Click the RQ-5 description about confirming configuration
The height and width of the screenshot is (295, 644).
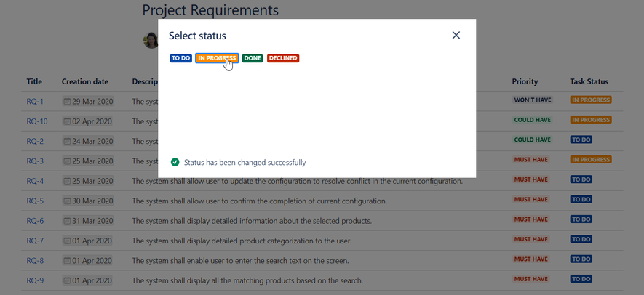tap(260, 201)
